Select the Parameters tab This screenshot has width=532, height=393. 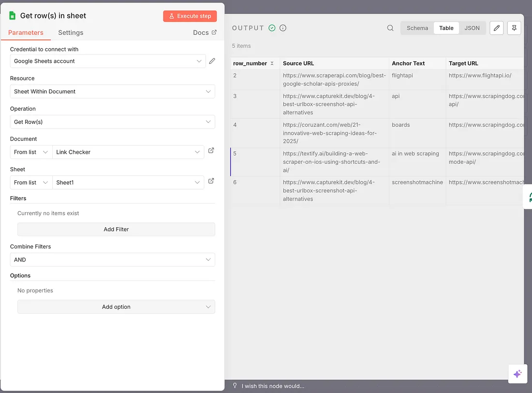tap(26, 33)
